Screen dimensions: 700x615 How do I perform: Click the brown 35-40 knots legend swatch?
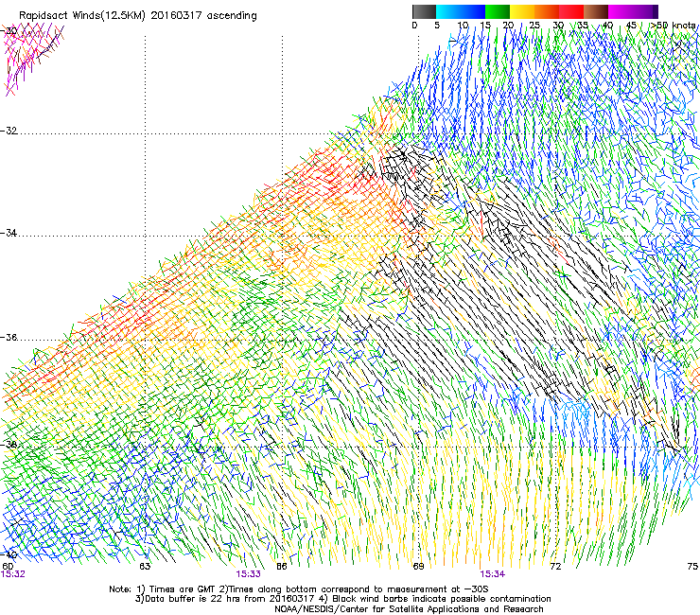tap(596, 11)
